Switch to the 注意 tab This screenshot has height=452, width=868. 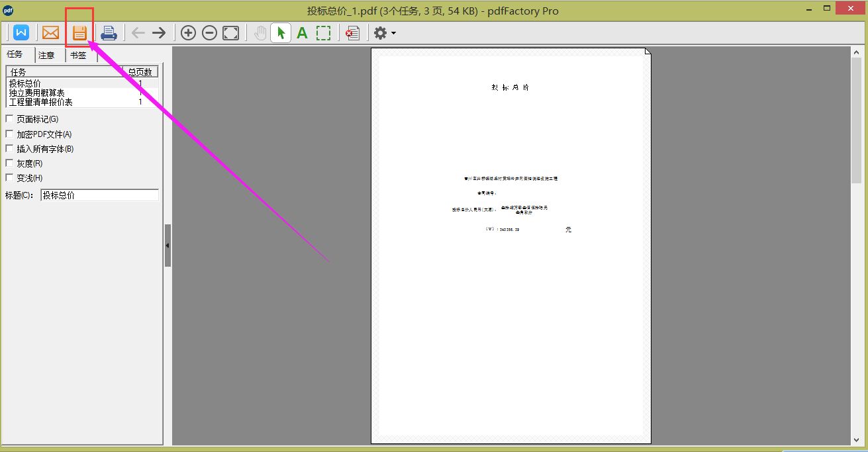coord(47,56)
